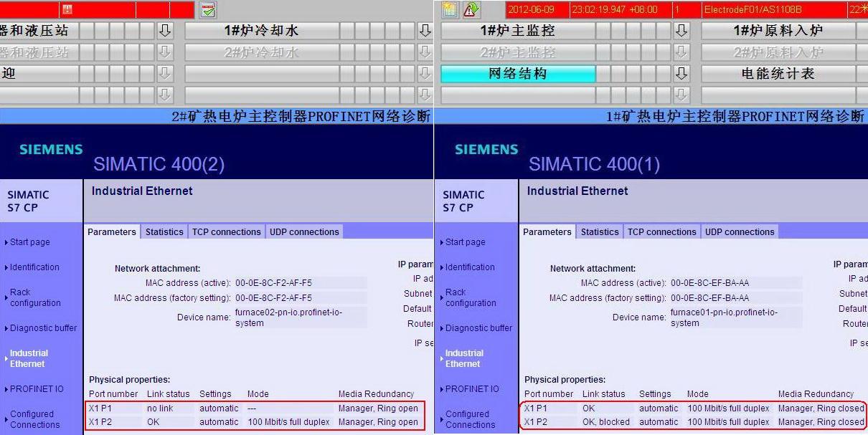The image size is (868, 435).
Task: Expand the arrow beside 2#炉主监控
Action: pyautogui.click(x=681, y=52)
